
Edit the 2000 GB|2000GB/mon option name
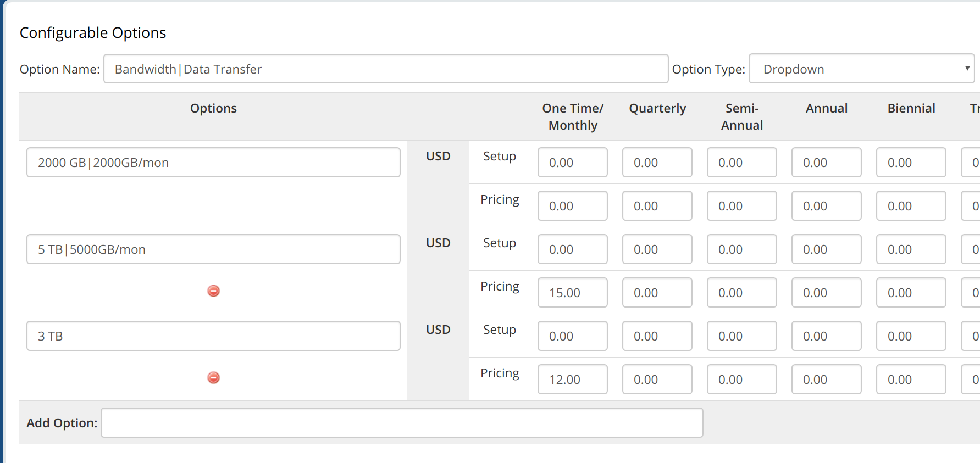pyautogui.click(x=213, y=162)
